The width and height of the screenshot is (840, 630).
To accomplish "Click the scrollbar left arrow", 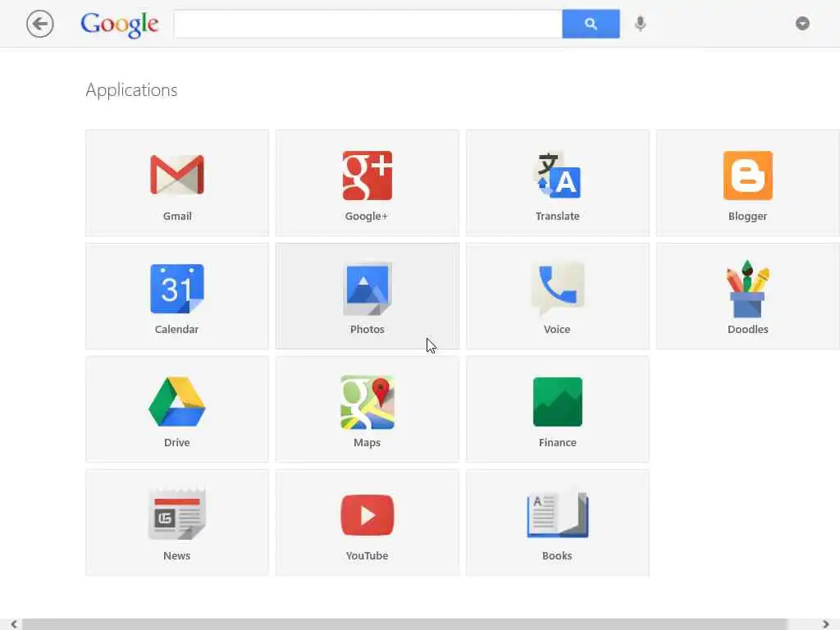I will pyautogui.click(x=13, y=624).
